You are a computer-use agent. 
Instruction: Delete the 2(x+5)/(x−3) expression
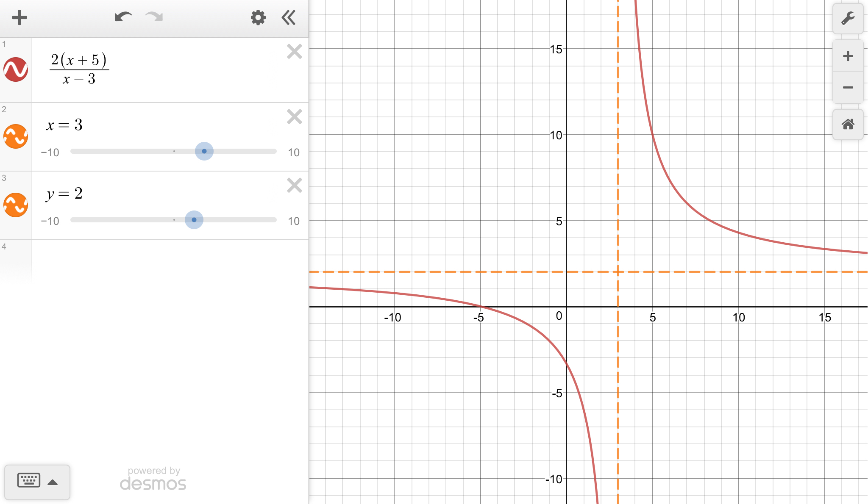(x=294, y=52)
